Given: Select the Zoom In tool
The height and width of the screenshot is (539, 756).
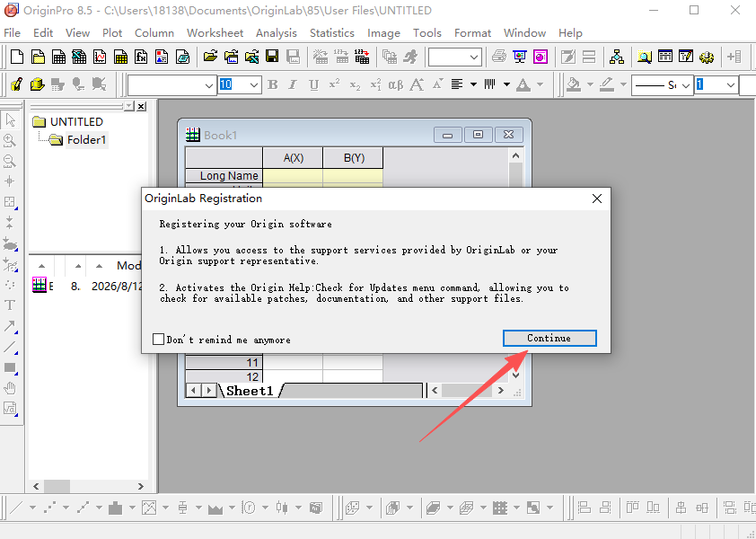Looking at the screenshot, I should [10, 140].
